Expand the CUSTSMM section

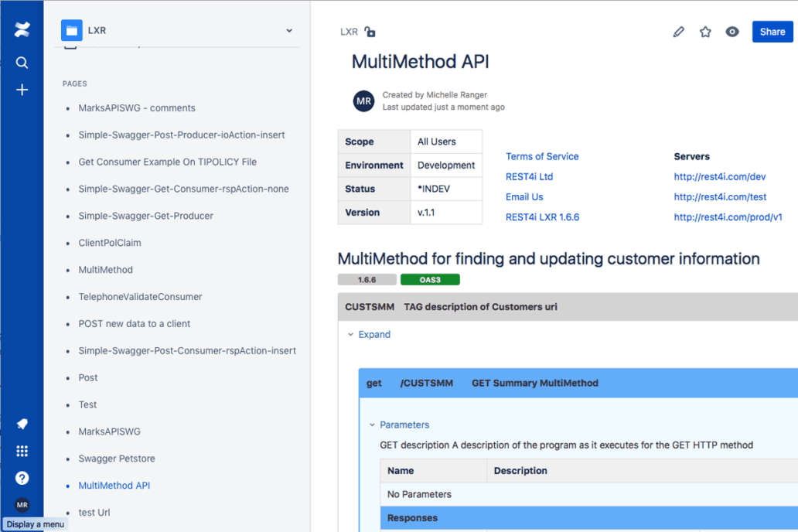pos(373,335)
